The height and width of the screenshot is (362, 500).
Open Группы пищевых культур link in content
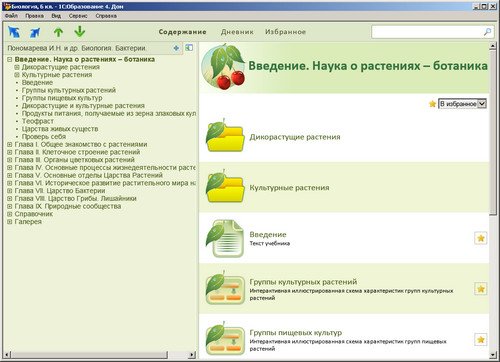[x=296, y=333]
